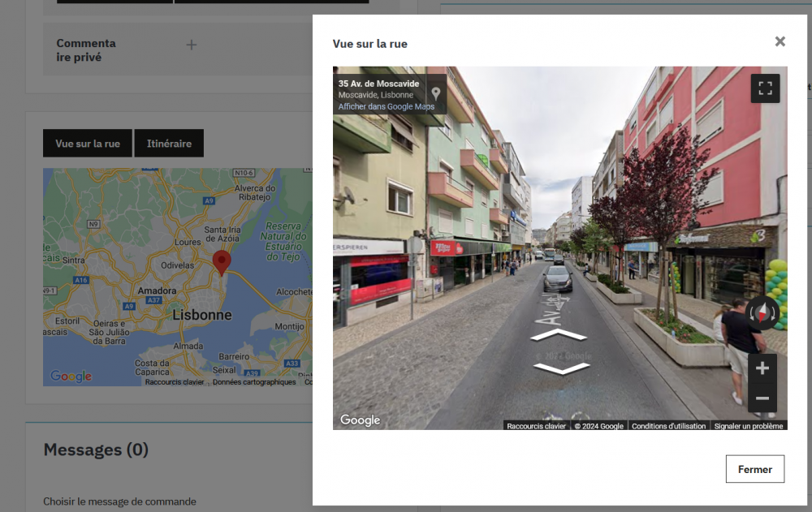The width and height of the screenshot is (812, 512).
Task: Click the Itinéraire button
Action: pyautogui.click(x=169, y=144)
